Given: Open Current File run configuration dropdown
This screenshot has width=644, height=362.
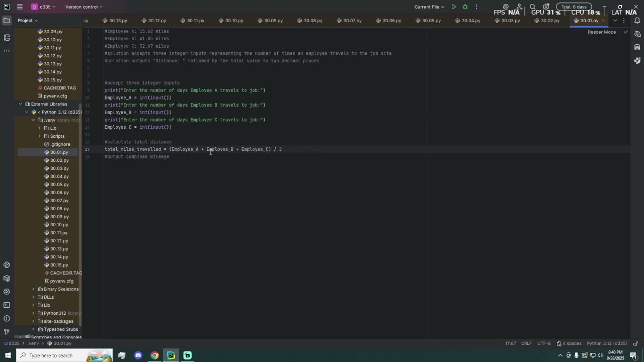Looking at the screenshot, I should tap(429, 7).
